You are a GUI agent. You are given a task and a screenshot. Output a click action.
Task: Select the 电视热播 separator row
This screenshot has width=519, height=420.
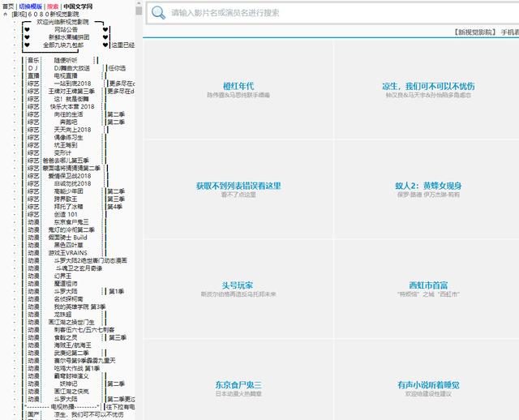[x=62, y=407]
